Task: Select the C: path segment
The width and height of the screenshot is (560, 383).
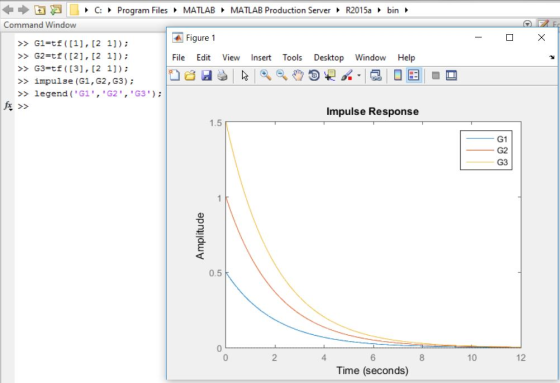Action: click(x=98, y=10)
